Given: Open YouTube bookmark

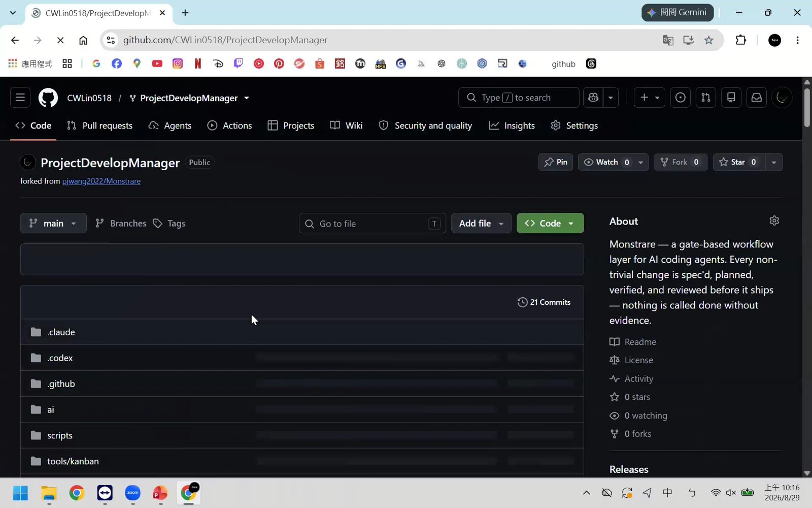Looking at the screenshot, I should [157, 63].
